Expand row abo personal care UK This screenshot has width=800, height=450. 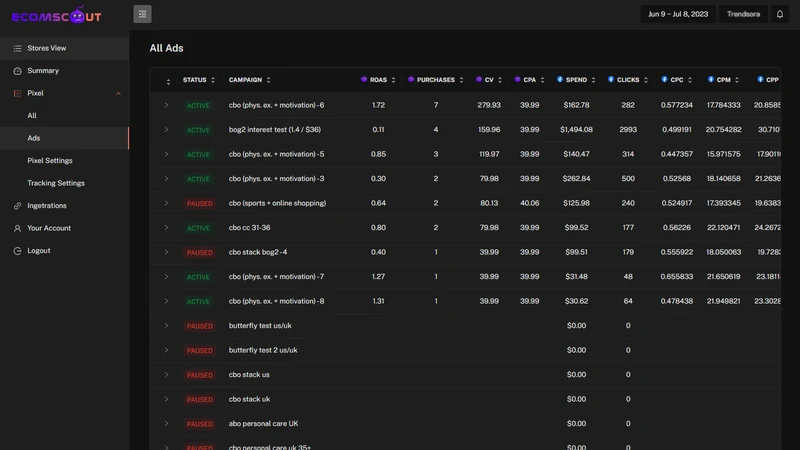[166, 423]
